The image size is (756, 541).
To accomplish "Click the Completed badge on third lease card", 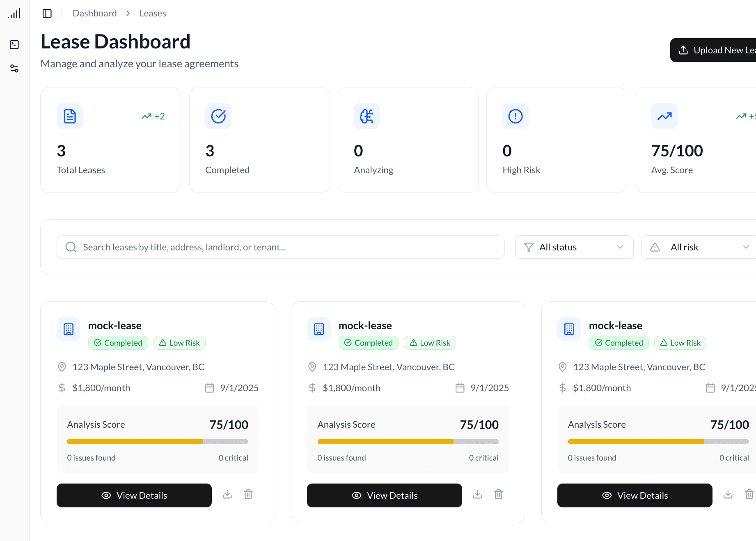I will tap(619, 343).
